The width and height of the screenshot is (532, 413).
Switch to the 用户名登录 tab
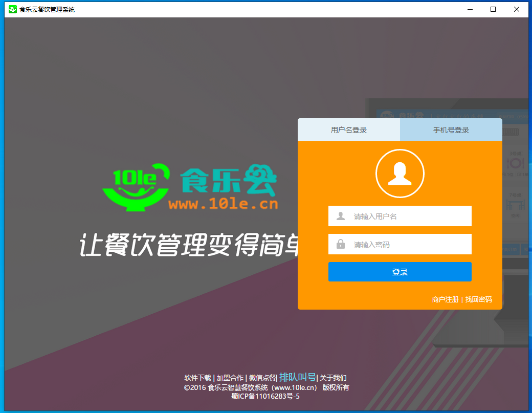349,130
